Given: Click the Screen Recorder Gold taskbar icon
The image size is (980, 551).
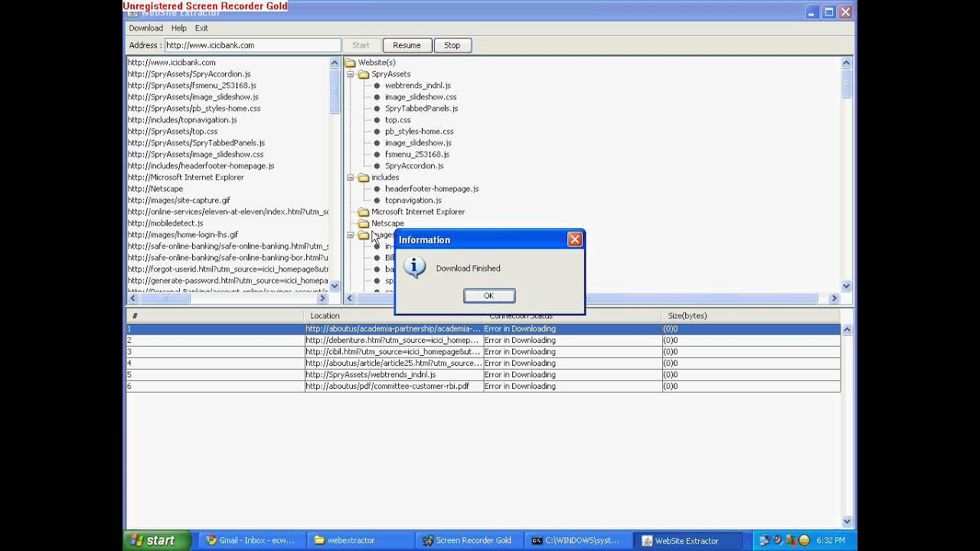Looking at the screenshot, I should pyautogui.click(x=428, y=540).
